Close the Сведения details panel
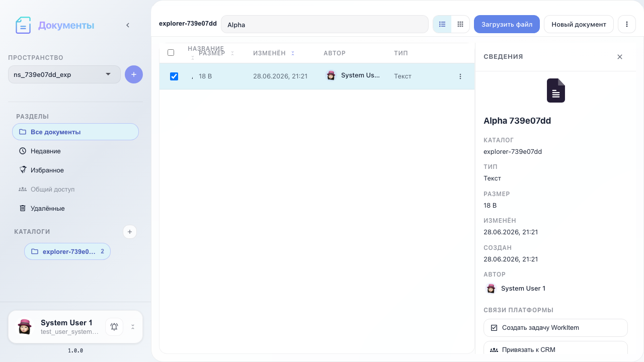Screen dimensions: 644x362 620,57
